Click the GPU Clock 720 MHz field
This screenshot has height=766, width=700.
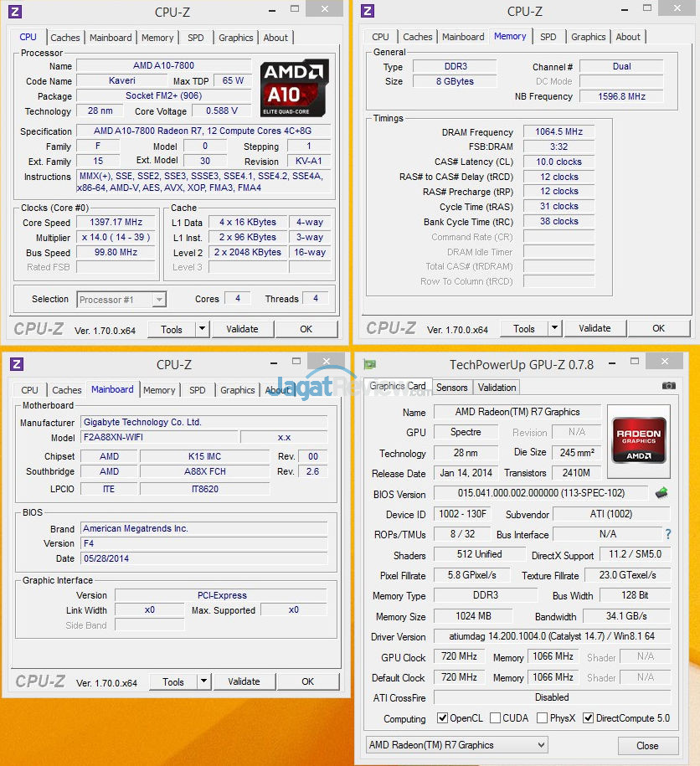click(x=460, y=657)
